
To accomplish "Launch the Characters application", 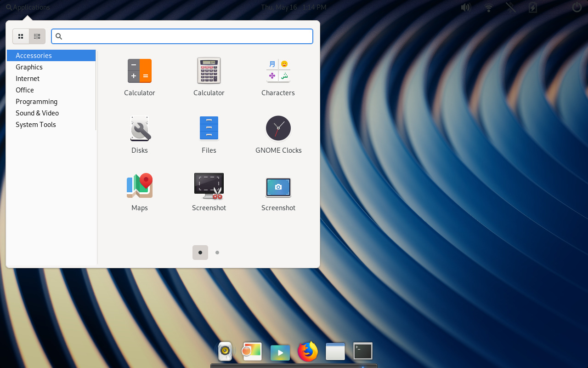I will (x=278, y=71).
